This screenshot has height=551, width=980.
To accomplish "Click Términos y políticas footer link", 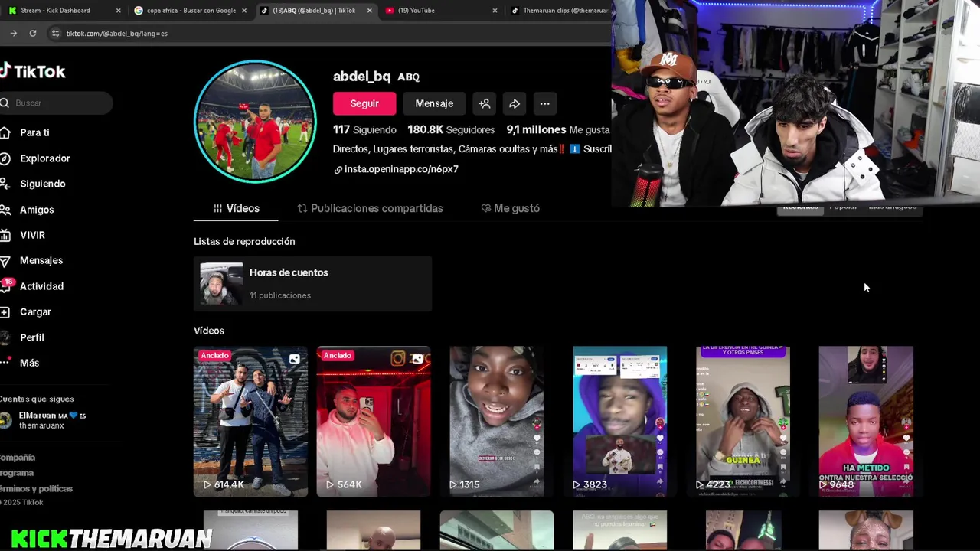I will (x=36, y=488).
